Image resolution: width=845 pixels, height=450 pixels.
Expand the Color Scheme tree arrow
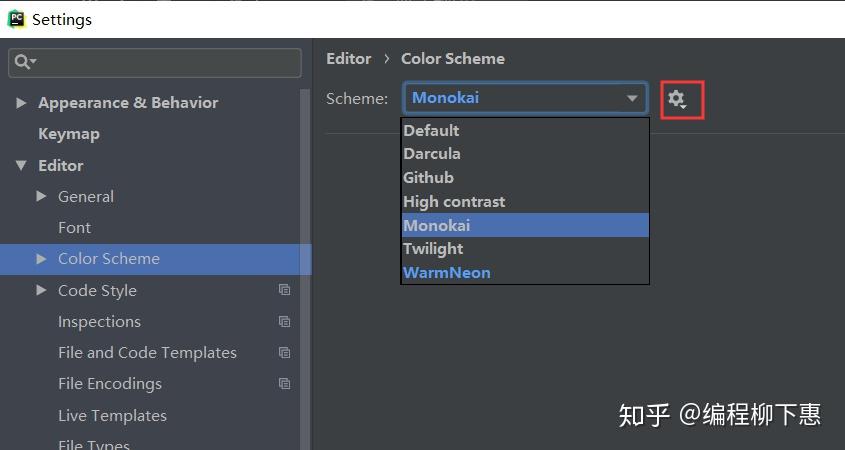pyautogui.click(x=41, y=259)
